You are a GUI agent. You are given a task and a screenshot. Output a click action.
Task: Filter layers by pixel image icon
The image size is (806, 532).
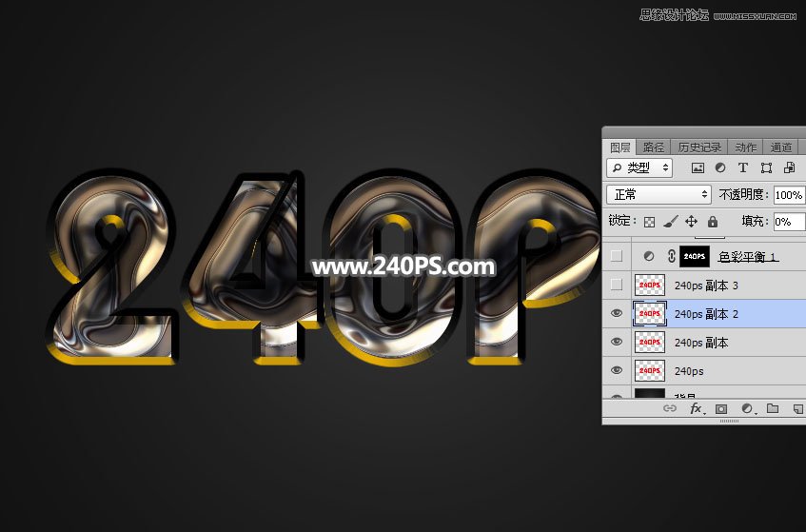pyautogui.click(x=698, y=168)
